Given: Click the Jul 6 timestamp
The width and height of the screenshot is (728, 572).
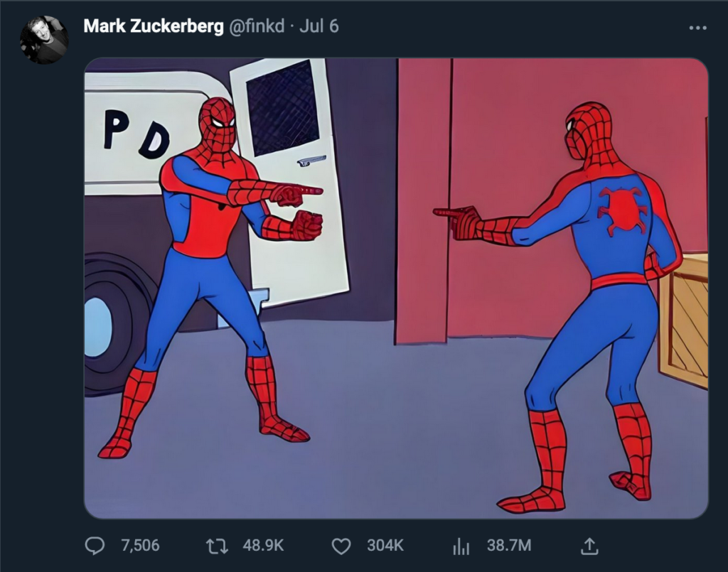Looking at the screenshot, I should 319,26.
